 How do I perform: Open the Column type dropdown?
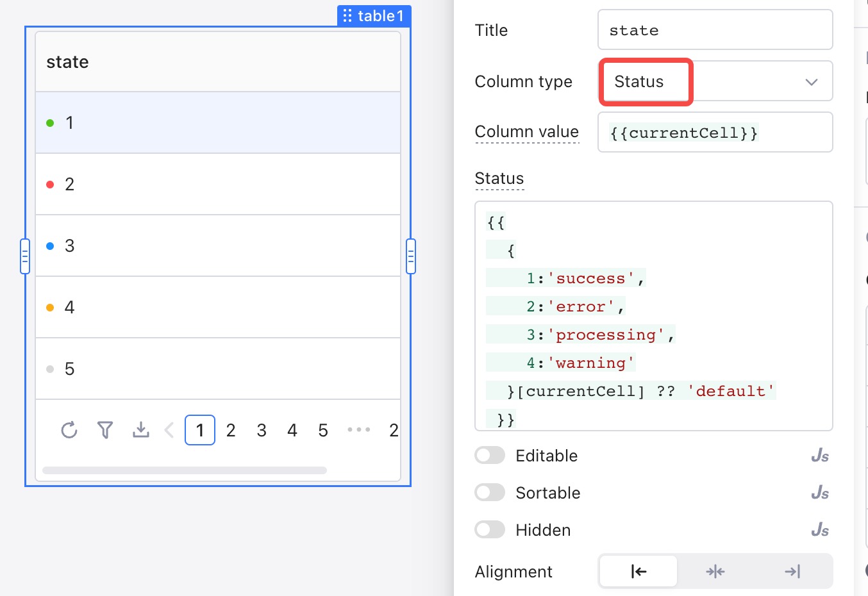click(x=715, y=81)
